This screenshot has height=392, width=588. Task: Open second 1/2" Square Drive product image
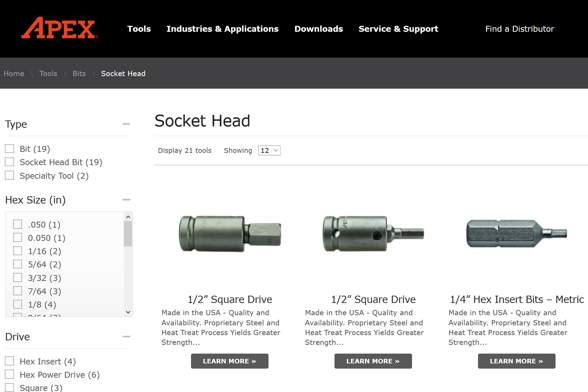[373, 234]
